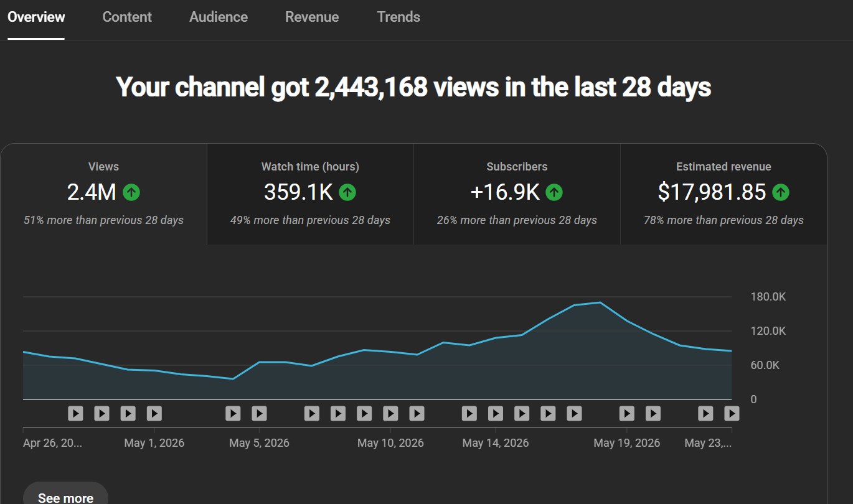
Task: Click green up arrow beside 2.4M views
Action: [131, 193]
